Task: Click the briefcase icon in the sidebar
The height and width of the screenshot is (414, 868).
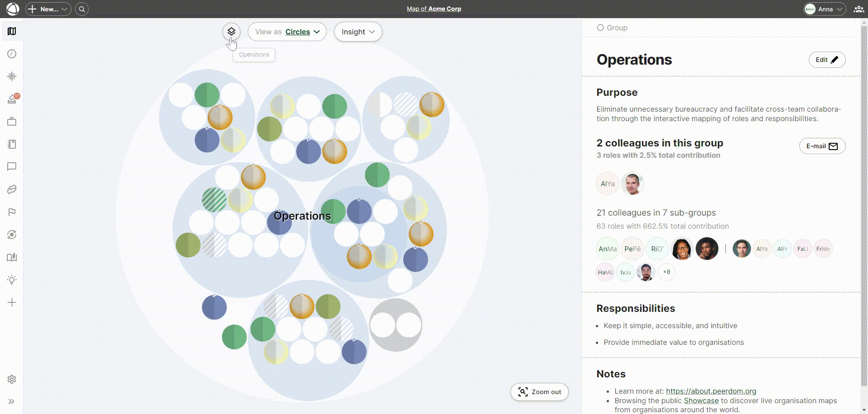Action: (x=12, y=122)
